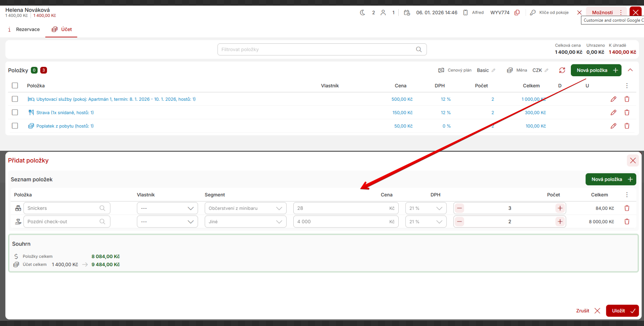
Task: Click the refresh prices icon
Action: [x=562, y=70]
